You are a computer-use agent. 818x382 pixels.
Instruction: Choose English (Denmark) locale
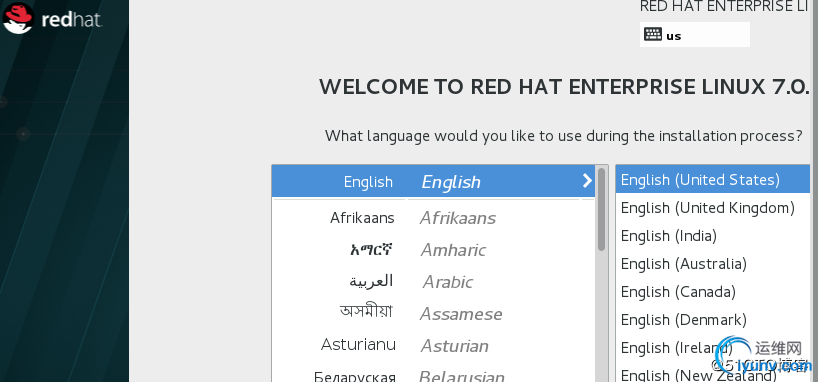pyautogui.click(x=713, y=319)
